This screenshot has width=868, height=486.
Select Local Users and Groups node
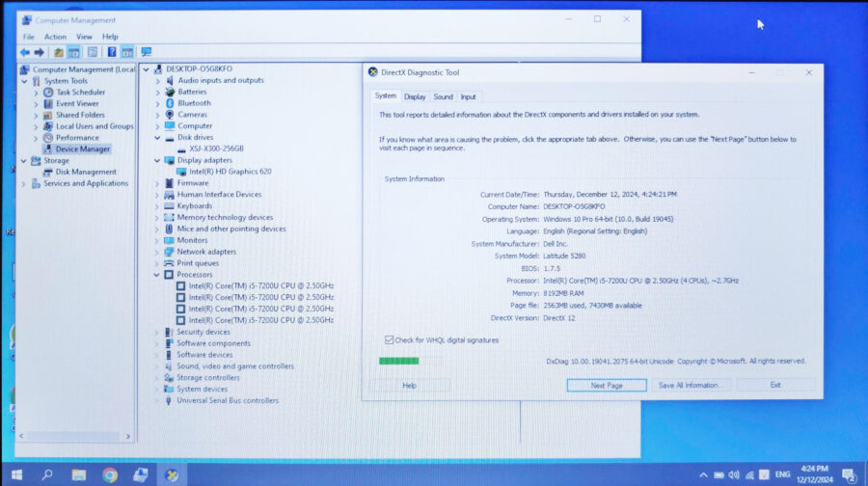pos(95,126)
